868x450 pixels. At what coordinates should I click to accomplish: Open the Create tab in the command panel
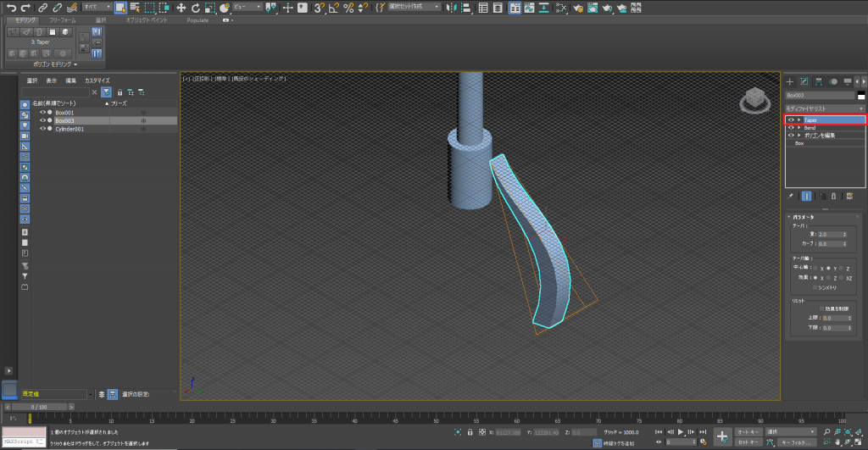[790, 81]
